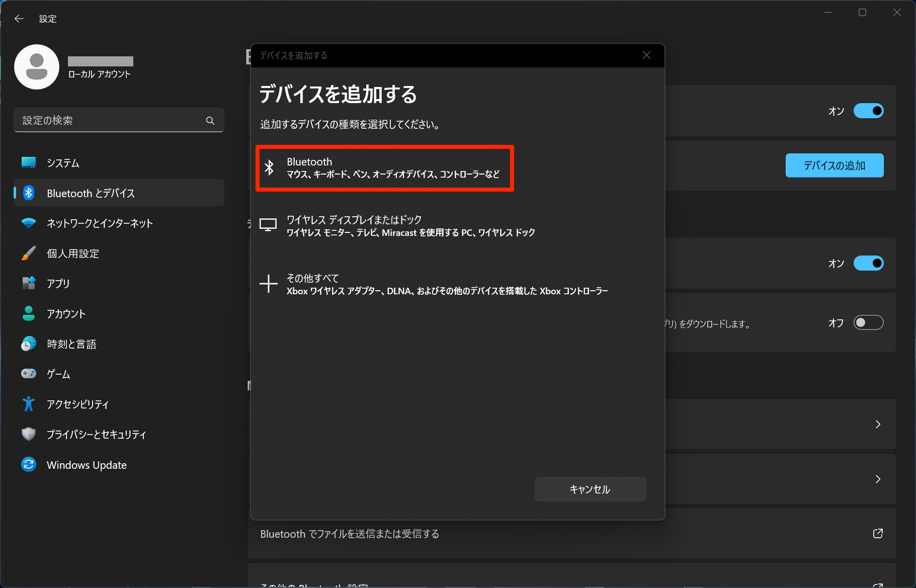Image resolution: width=916 pixels, height=588 pixels.
Task: Expand the second chevron row in settings
Action: click(878, 479)
